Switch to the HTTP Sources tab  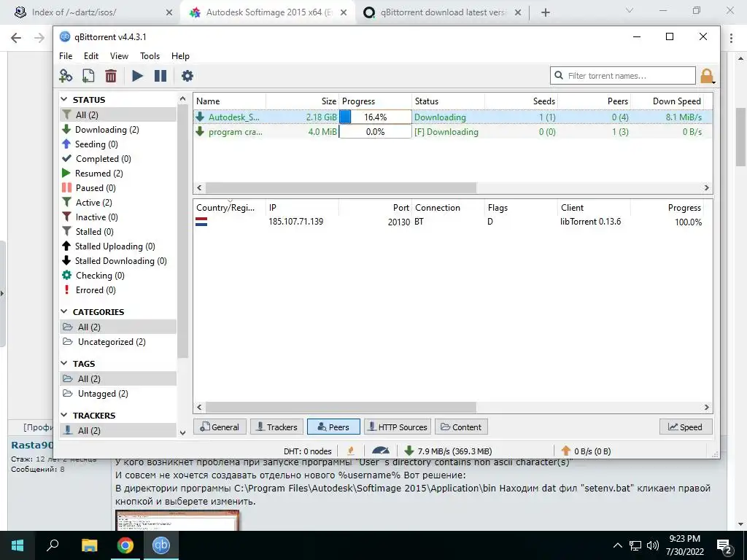click(398, 427)
